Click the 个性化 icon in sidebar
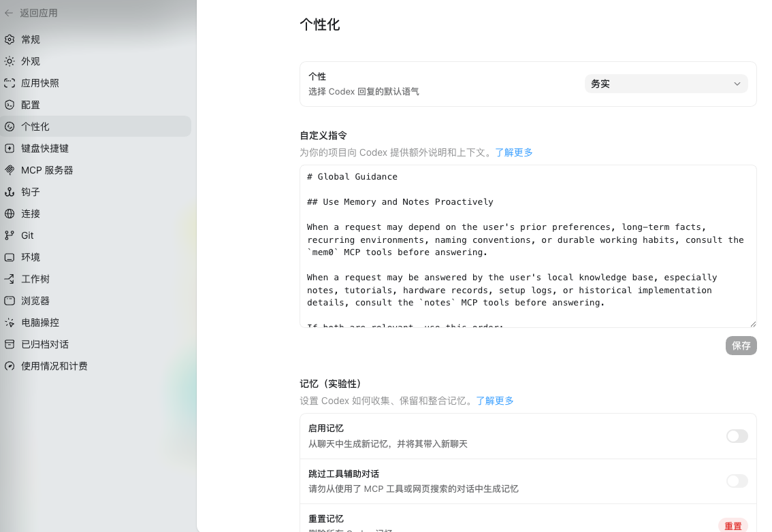 pyautogui.click(x=10, y=127)
